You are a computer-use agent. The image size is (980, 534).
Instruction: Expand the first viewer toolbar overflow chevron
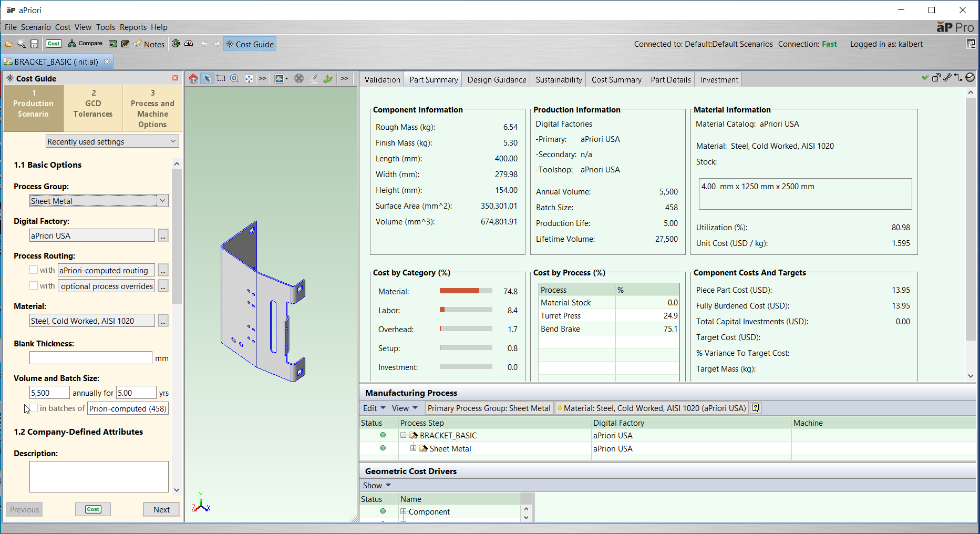coord(262,78)
